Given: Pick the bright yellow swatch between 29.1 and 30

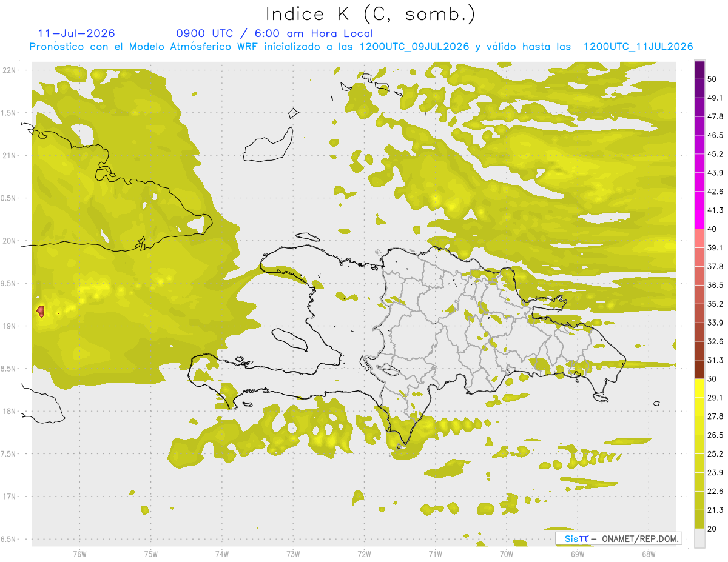Looking at the screenshot, I should [699, 388].
